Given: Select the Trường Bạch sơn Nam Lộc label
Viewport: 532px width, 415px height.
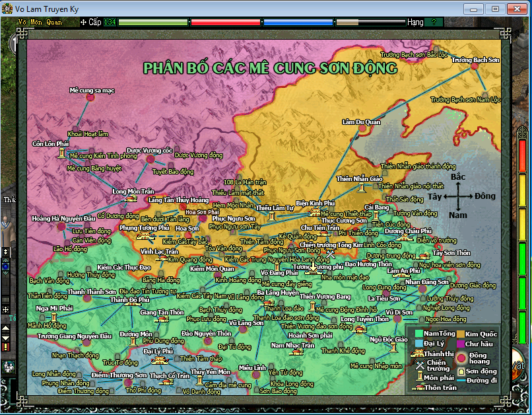Looking at the screenshot, I should (465, 100).
